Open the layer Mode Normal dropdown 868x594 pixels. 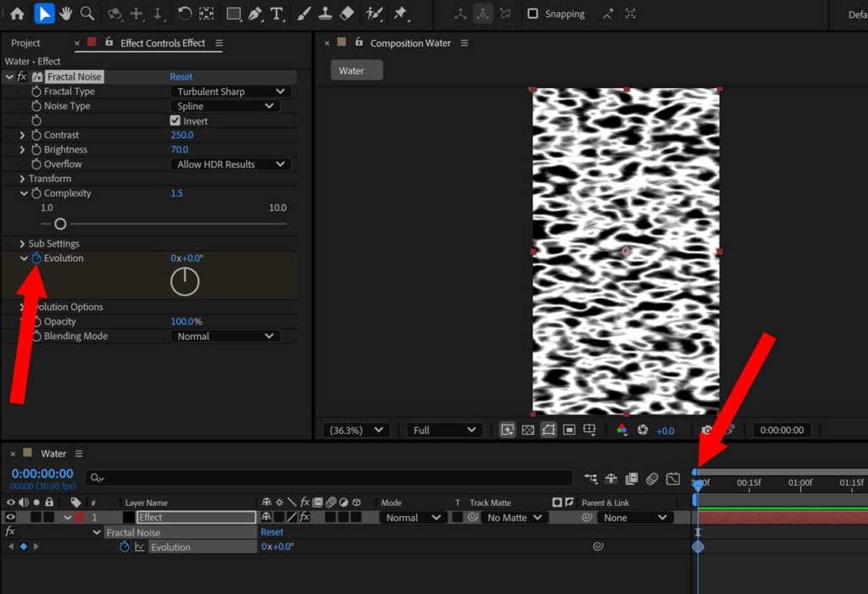(x=413, y=518)
